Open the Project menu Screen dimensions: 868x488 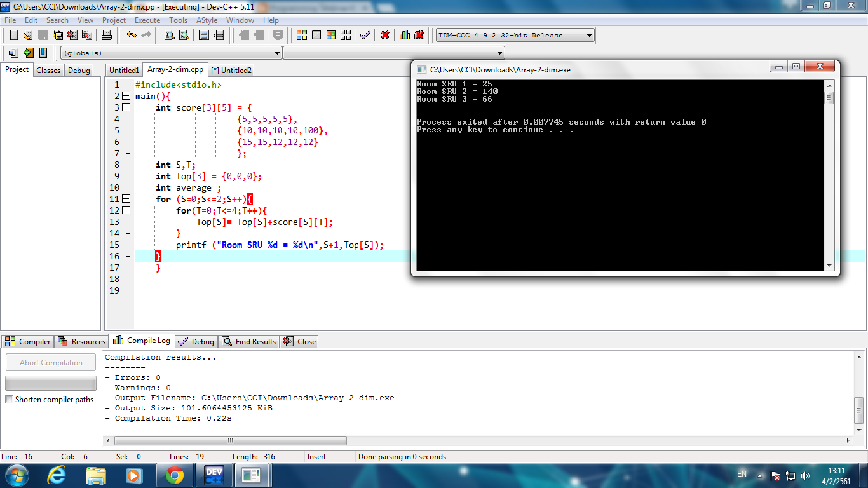pos(114,20)
